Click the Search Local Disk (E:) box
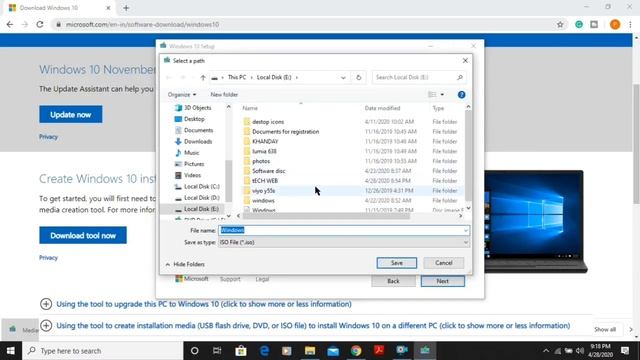Screen dimensions: 640x360 [419, 78]
